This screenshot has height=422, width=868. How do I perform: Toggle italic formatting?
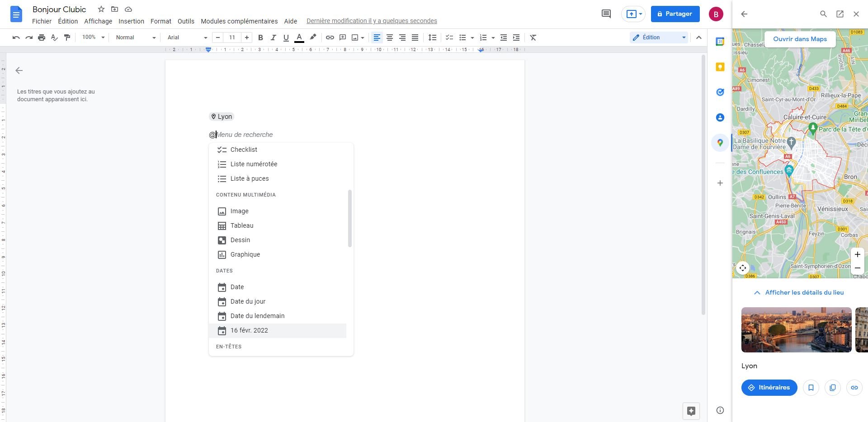click(x=273, y=38)
